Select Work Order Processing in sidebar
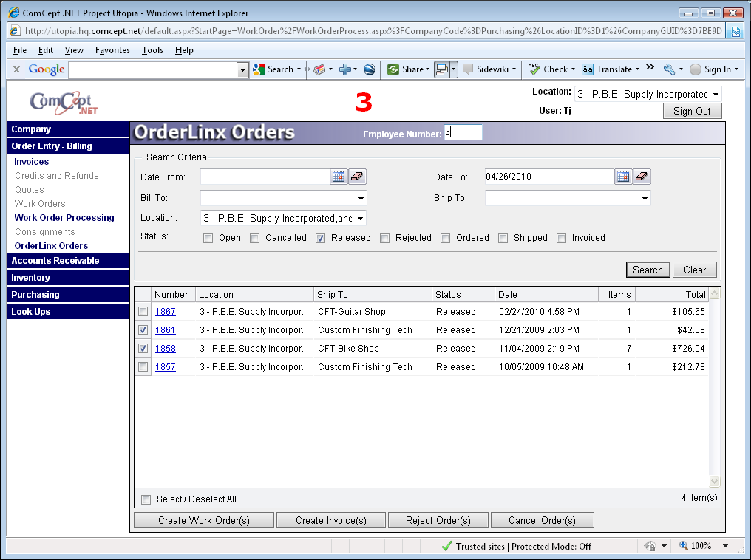 click(x=64, y=218)
